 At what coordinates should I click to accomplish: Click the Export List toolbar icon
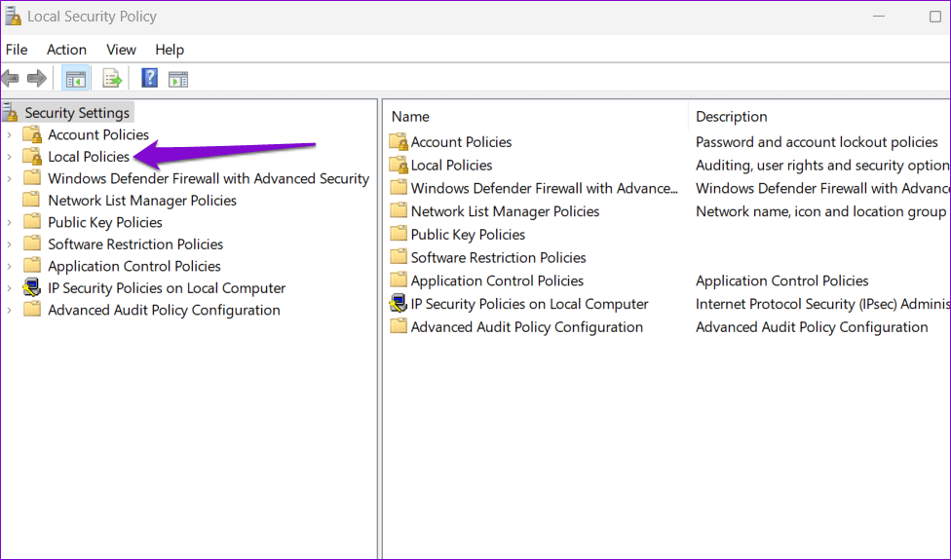click(112, 79)
